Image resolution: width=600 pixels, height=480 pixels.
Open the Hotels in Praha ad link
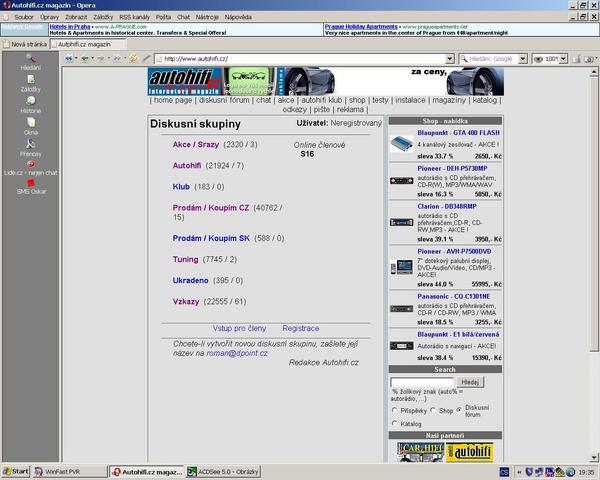[70, 26]
